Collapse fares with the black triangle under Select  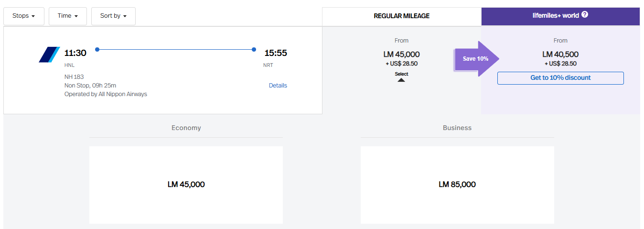(x=401, y=80)
